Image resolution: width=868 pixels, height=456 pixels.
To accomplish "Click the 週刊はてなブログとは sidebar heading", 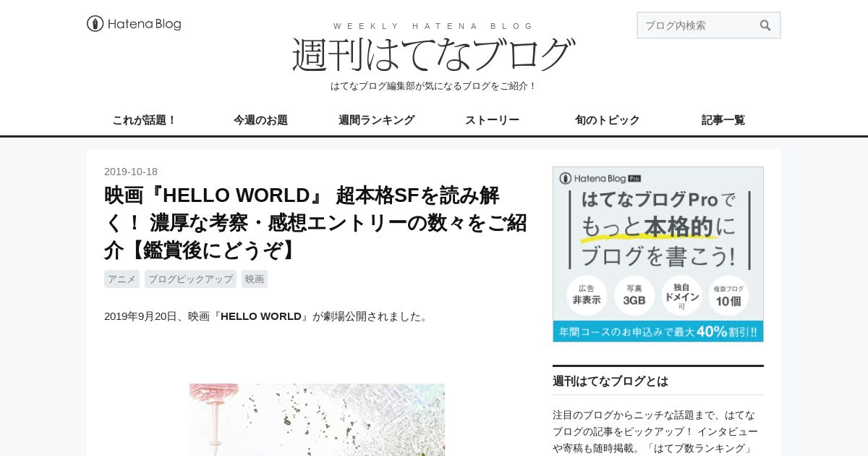I will pos(610,381).
